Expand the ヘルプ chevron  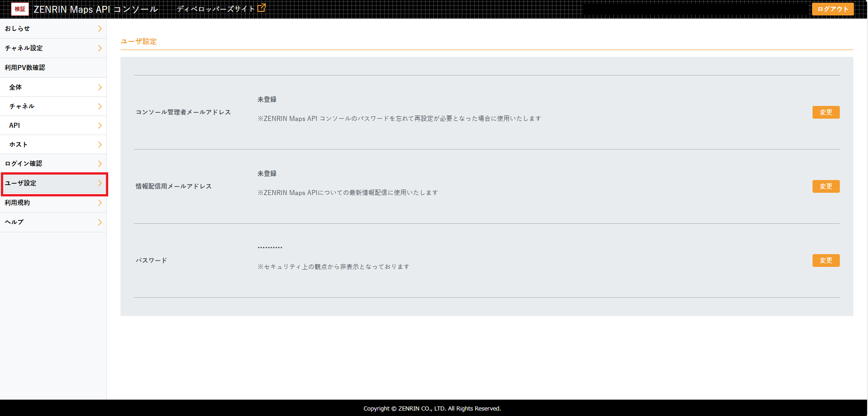(x=100, y=222)
